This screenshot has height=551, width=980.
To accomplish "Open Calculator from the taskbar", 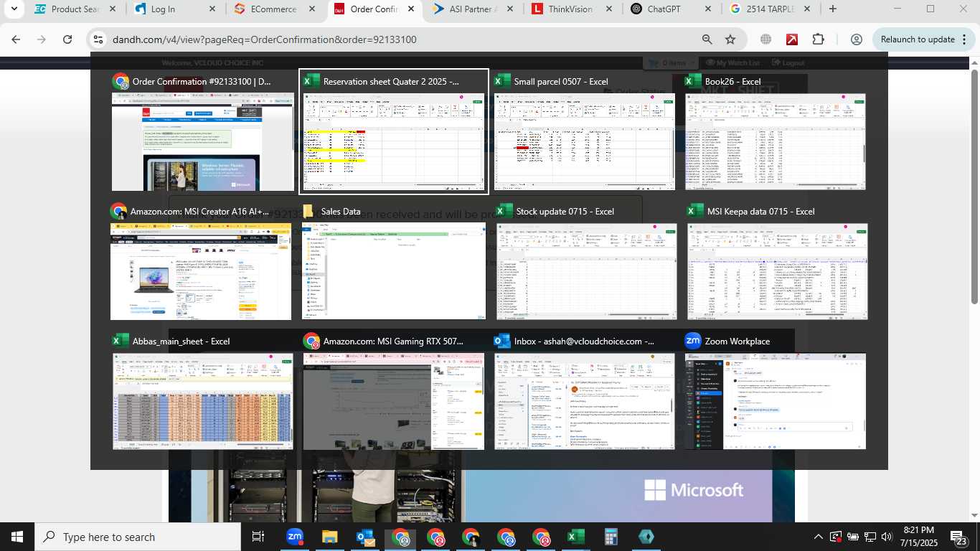I will click(611, 537).
